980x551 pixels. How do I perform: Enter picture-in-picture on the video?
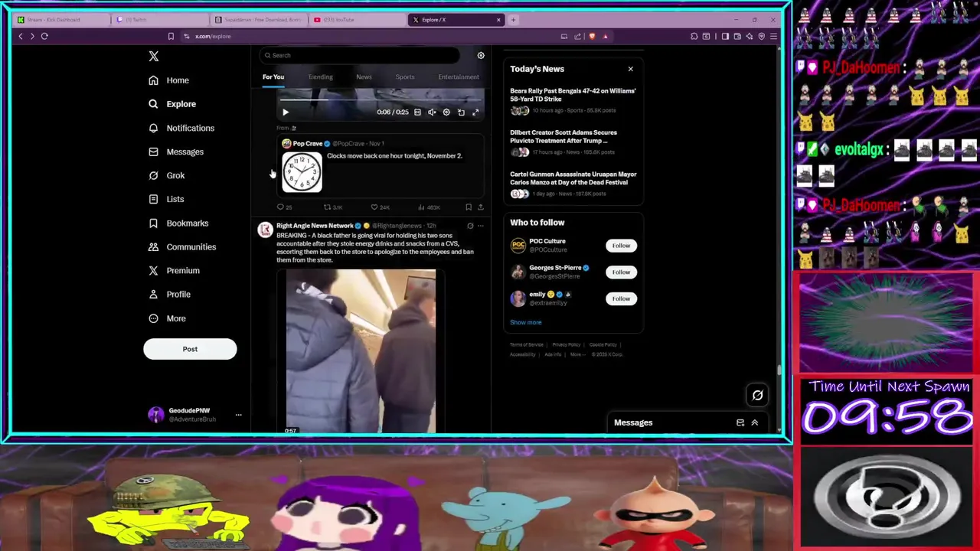pyautogui.click(x=461, y=112)
